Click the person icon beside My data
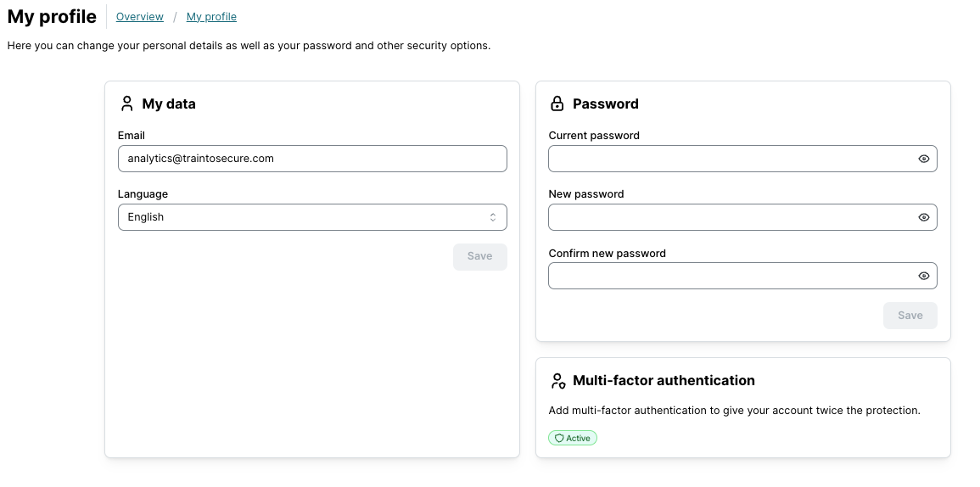 tap(127, 104)
